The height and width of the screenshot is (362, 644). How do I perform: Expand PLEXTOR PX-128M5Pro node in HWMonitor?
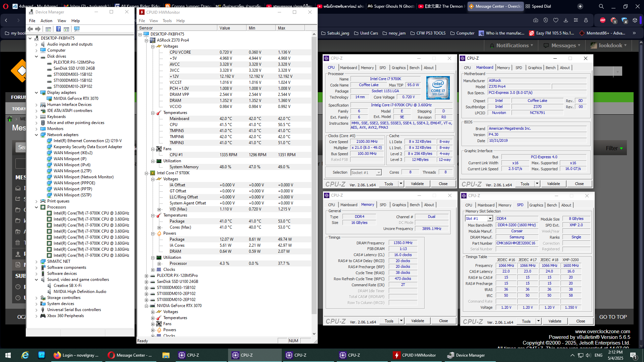(x=146, y=276)
